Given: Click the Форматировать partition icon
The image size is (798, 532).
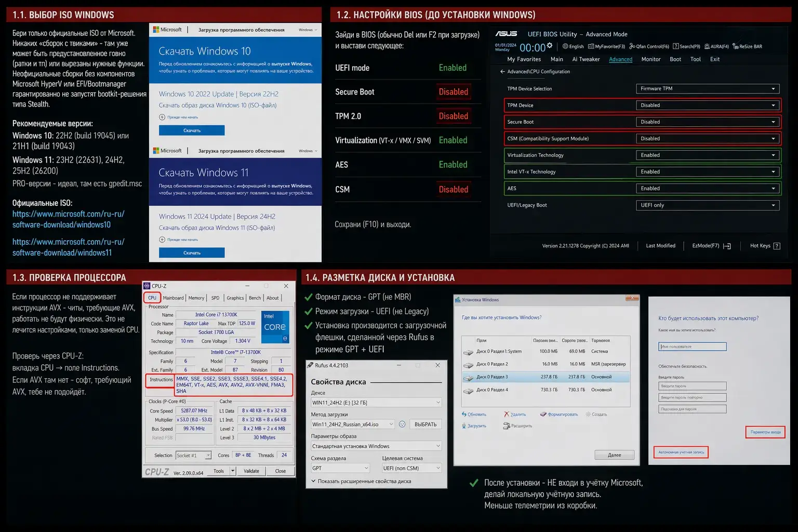Looking at the screenshot, I should click(543, 414).
